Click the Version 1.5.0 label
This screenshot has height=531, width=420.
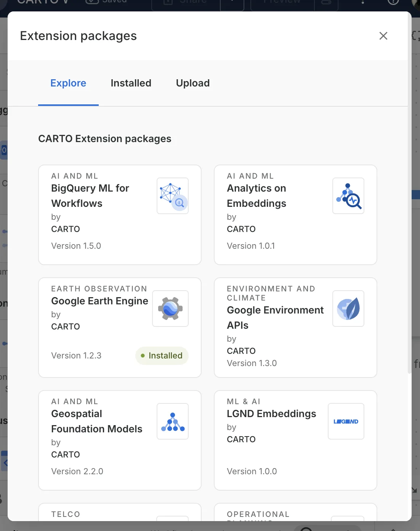click(x=76, y=246)
